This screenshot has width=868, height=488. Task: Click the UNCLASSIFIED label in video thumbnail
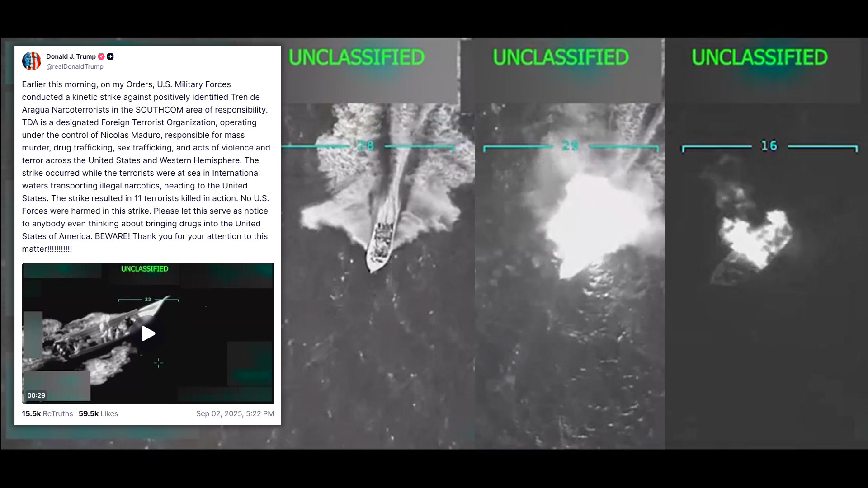[x=145, y=269]
